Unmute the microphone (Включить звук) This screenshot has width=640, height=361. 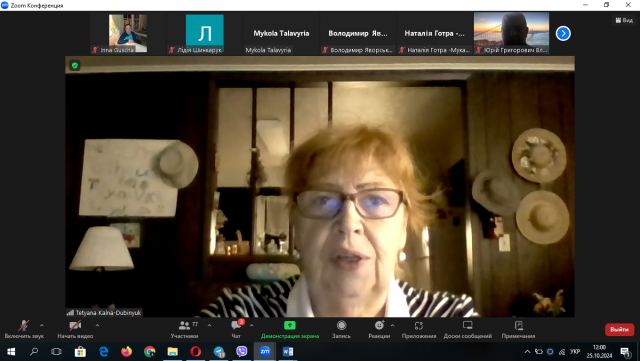coord(24,330)
